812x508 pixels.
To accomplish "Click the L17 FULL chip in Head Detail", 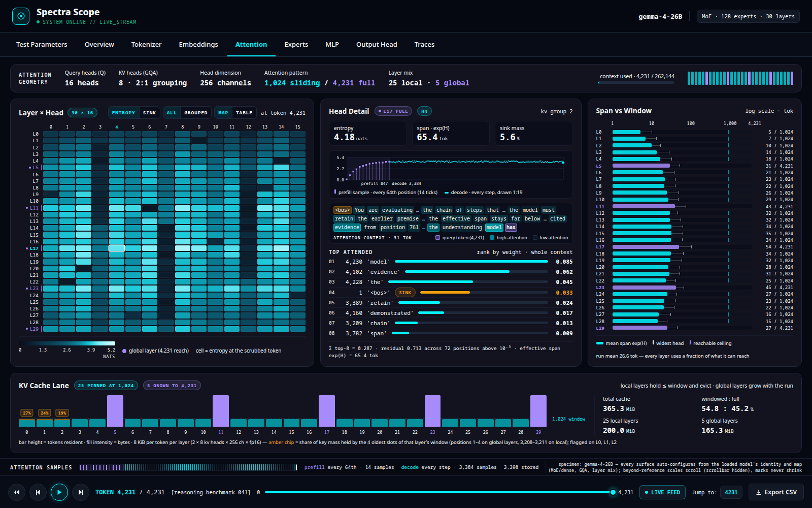I will 393,111.
